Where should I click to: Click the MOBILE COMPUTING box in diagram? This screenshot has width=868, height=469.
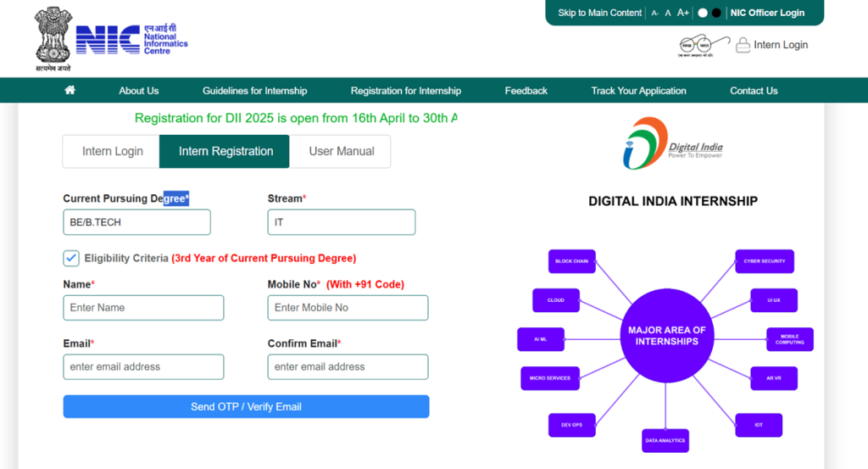click(790, 339)
